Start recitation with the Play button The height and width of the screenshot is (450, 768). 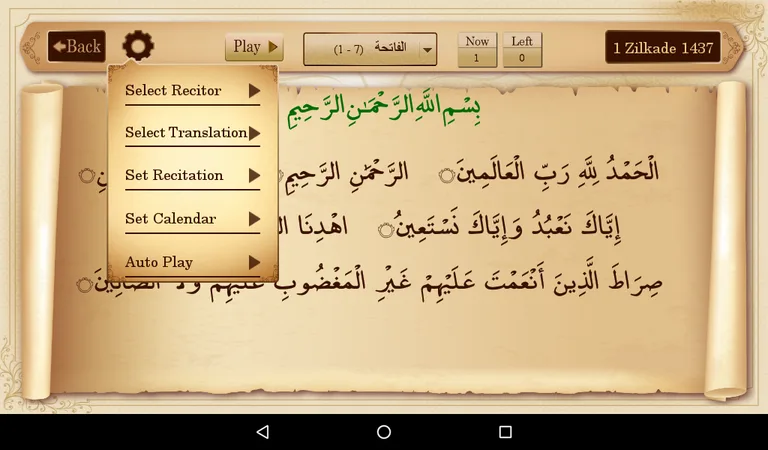tap(254, 47)
